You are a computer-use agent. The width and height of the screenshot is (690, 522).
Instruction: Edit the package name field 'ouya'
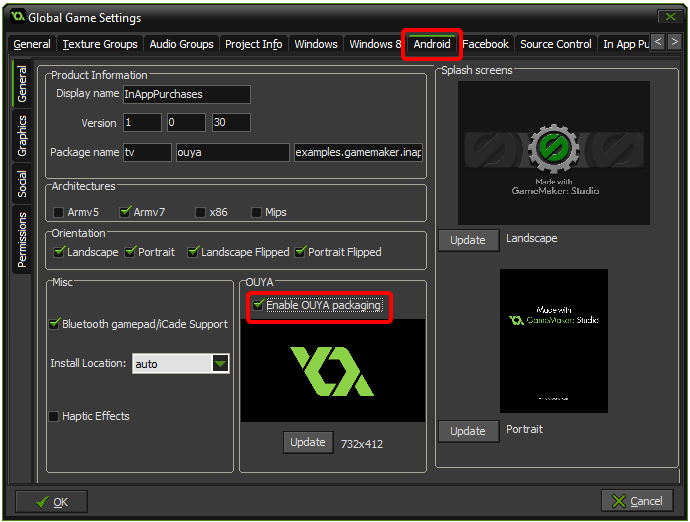click(x=232, y=152)
